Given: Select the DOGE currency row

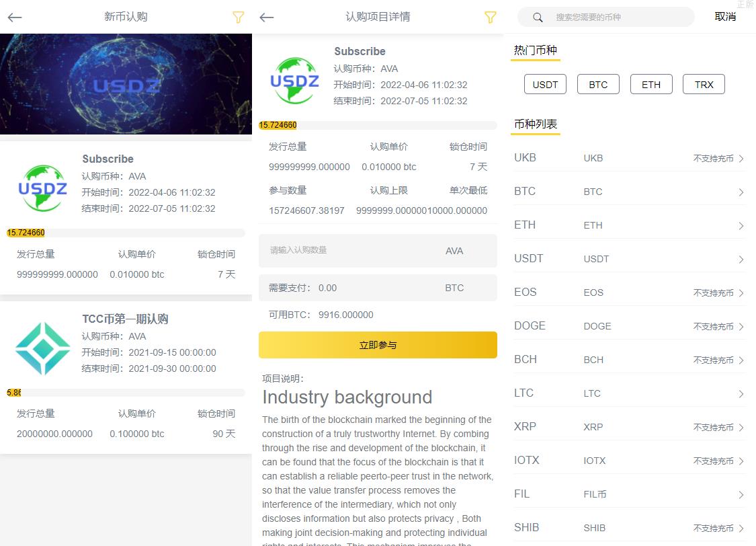Looking at the screenshot, I should pos(628,326).
